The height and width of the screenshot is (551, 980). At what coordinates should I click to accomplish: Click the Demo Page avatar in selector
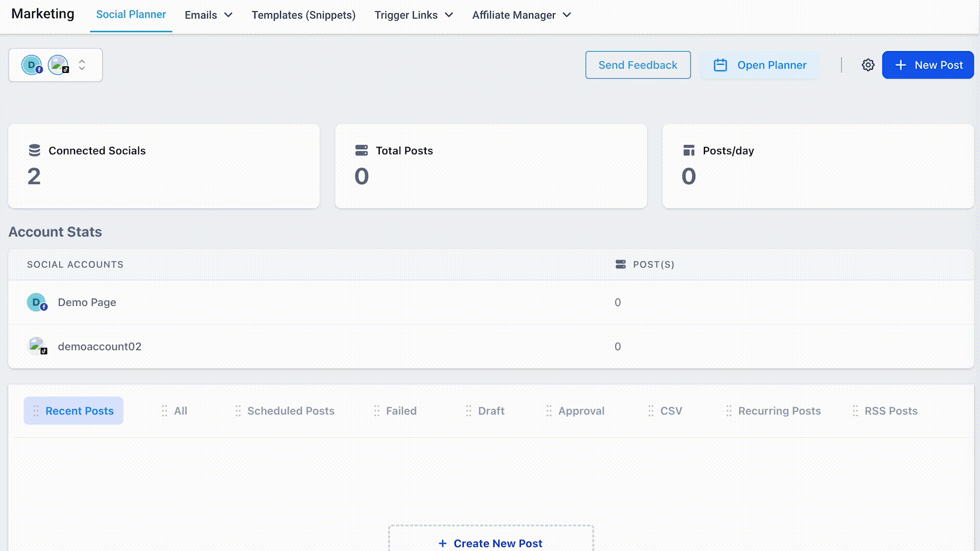click(x=32, y=65)
